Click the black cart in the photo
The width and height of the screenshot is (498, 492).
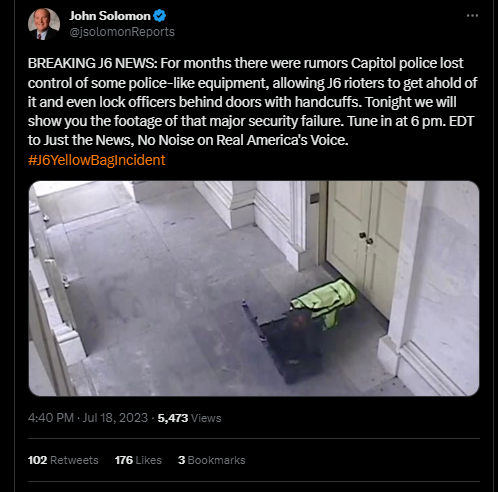click(x=285, y=342)
